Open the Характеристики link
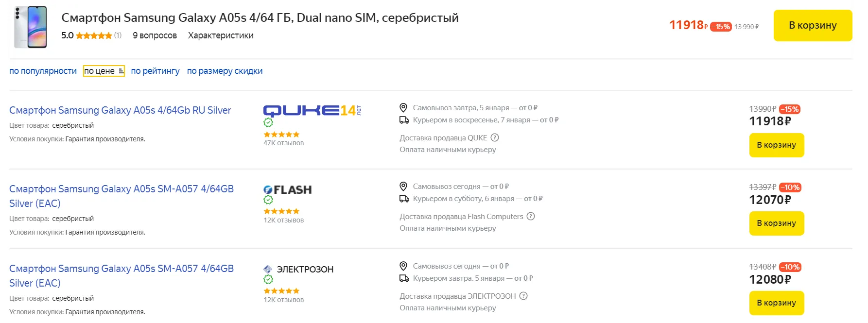This screenshot has height=323, width=868. (221, 35)
